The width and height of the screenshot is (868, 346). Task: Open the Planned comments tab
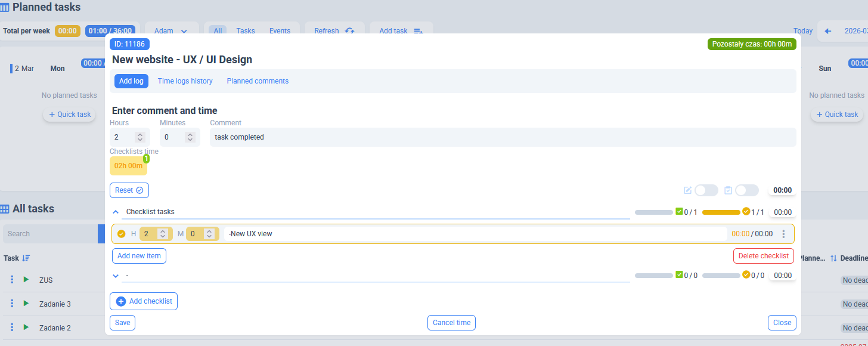(x=258, y=81)
